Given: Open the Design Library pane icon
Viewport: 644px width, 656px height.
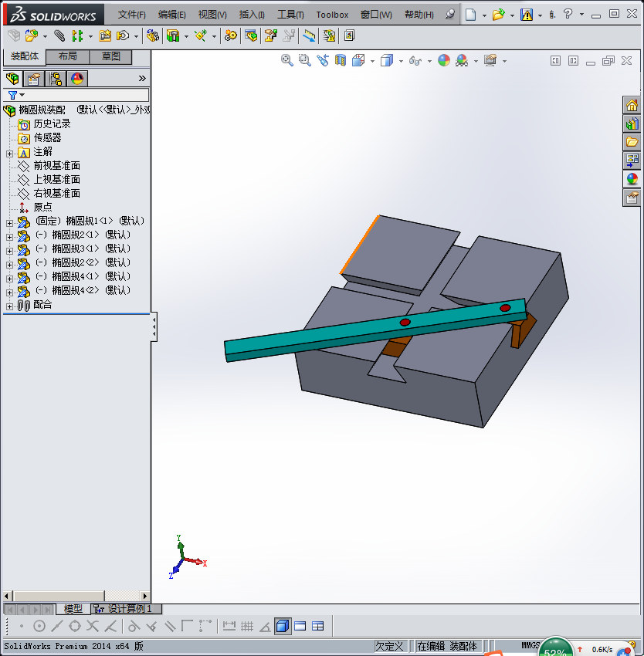Looking at the screenshot, I should (x=632, y=123).
